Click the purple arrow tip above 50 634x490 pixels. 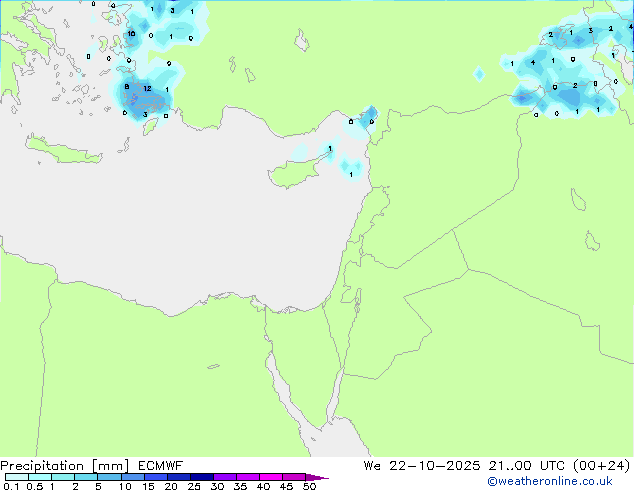pyautogui.click(x=317, y=477)
